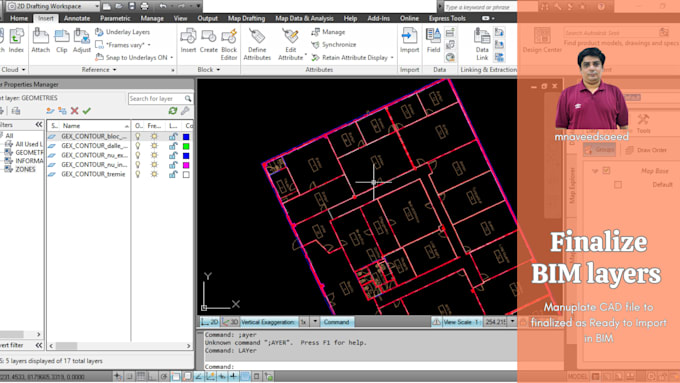Viewport: 680px width, 383px height.
Task: Click the Data Link tool
Action: [482, 44]
